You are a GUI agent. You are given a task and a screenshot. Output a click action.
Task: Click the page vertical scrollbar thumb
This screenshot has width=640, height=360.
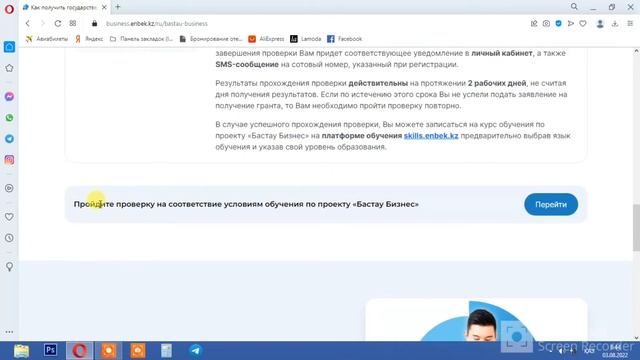pos(636,228)
